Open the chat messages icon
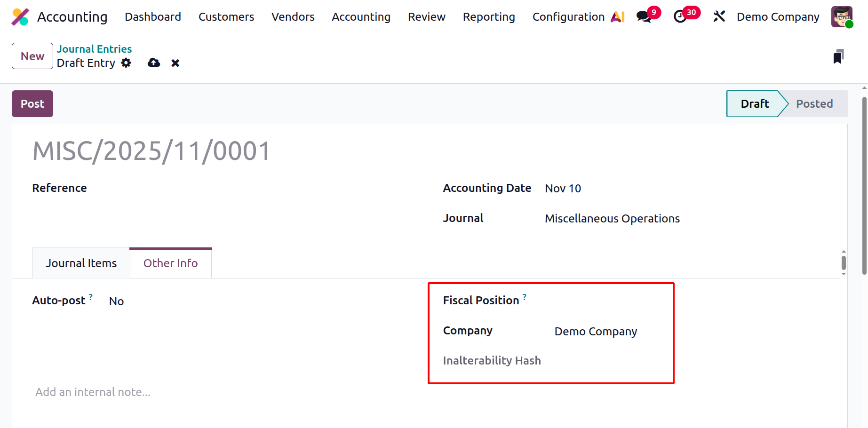Image resolution: width=868 pixels, height=428 pixels. 643,17
